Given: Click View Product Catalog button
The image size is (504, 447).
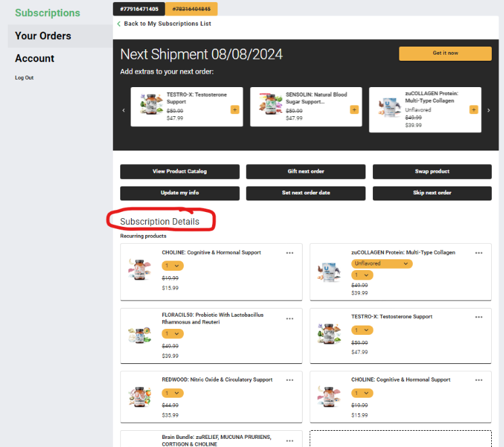Looking at the screenshot, I should pos(180,172).
